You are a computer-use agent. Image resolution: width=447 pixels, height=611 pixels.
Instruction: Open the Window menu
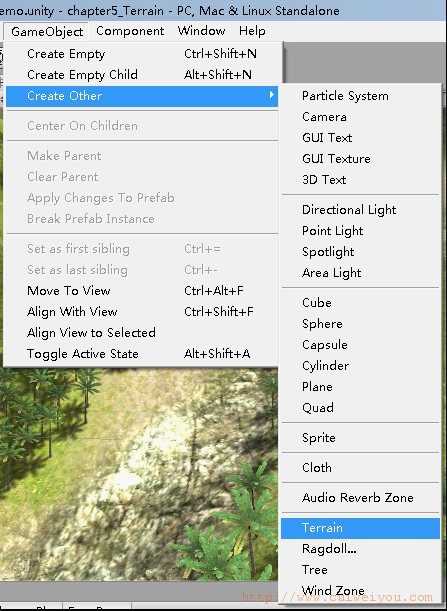pos(201,31)
